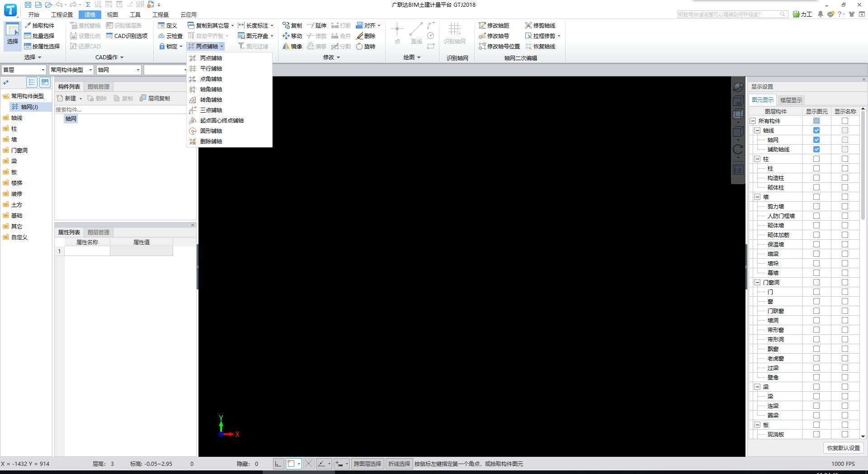Open 按属性选择 select by attribute

click(42, 46)
